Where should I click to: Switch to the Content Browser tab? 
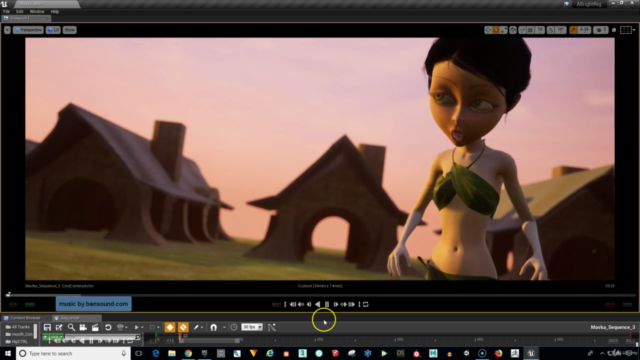[25, 318]
